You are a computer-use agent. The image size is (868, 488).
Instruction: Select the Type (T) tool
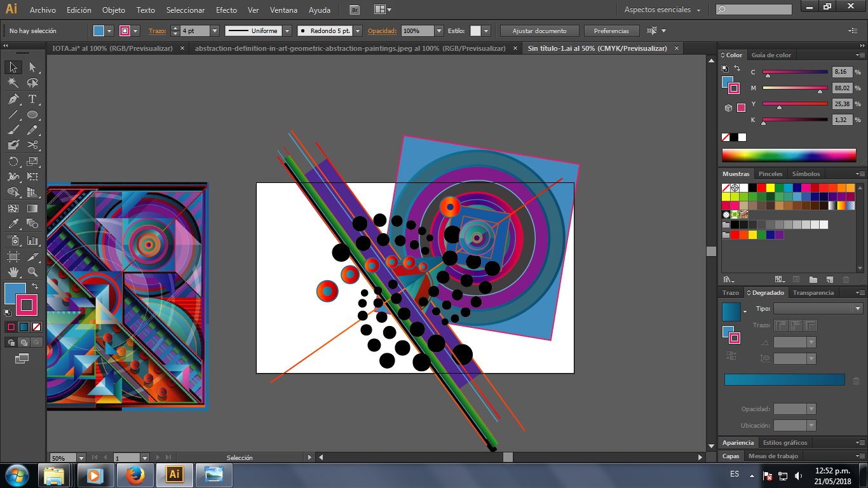(32, 99)
